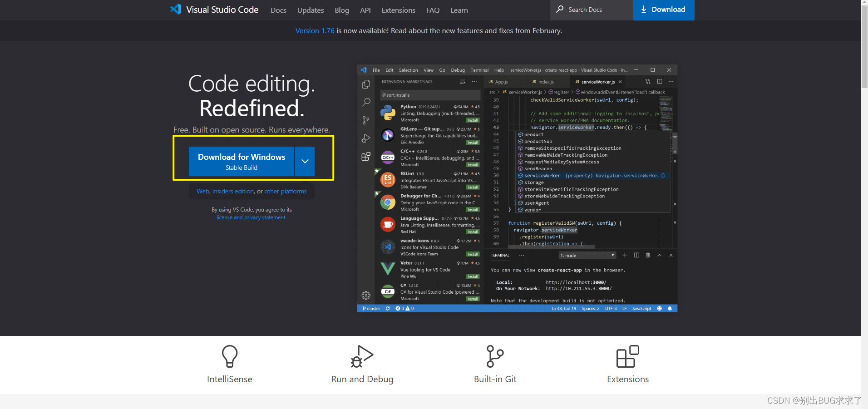
Task: Click 'JavaScript' language mode in status bar
Action: click(641, 309)
